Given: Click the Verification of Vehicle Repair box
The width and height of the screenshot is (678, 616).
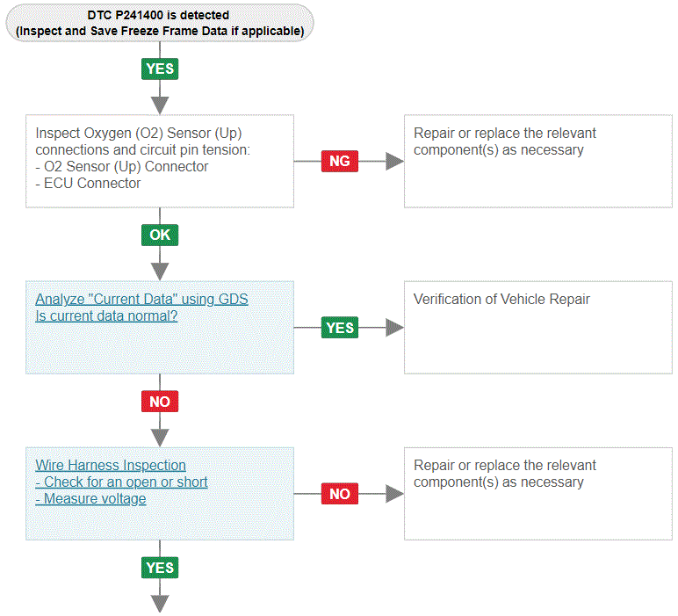Looking at the screenshot, I should (538, 328).
